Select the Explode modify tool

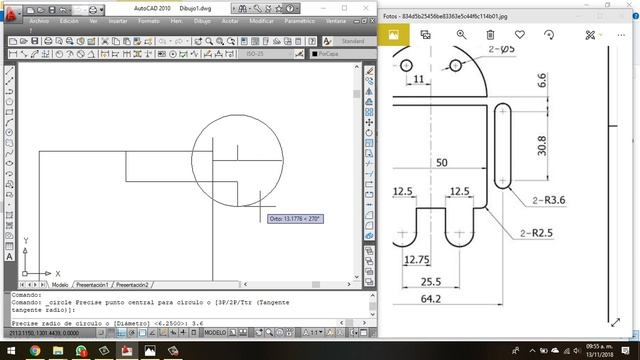point(369,236)
